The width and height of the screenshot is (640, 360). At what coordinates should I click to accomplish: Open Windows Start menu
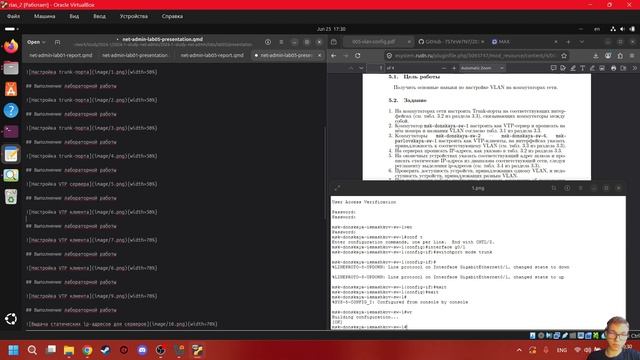point(13,350)
